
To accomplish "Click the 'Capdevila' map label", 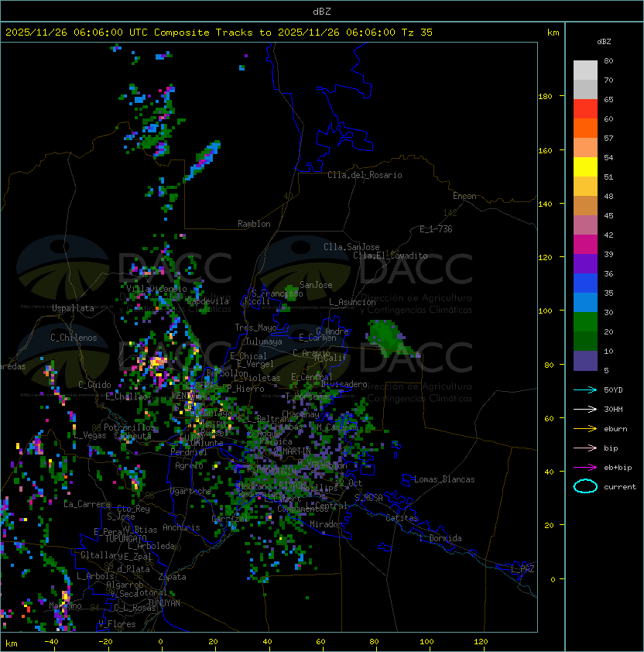I will (x=208, y=301).
